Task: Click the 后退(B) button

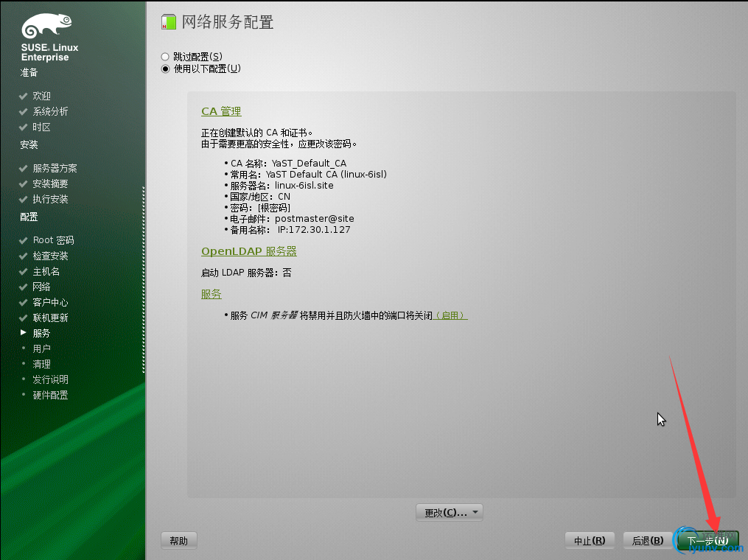Action: click(648, 540)
